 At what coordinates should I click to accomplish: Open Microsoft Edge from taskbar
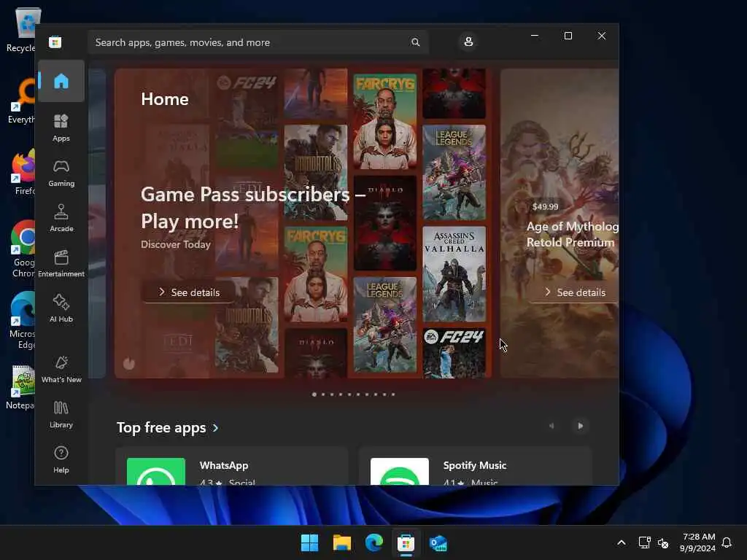pos(374,542)
